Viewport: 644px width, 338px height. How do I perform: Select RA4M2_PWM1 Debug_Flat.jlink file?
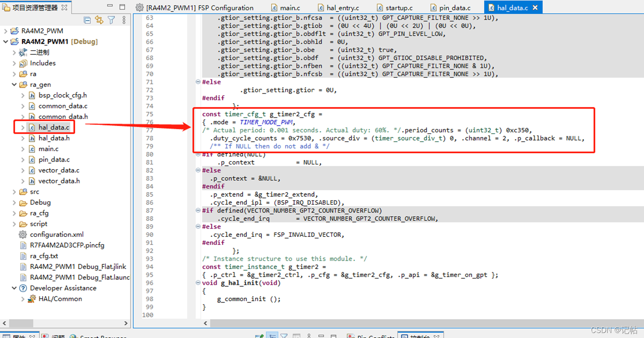[78, 267]
